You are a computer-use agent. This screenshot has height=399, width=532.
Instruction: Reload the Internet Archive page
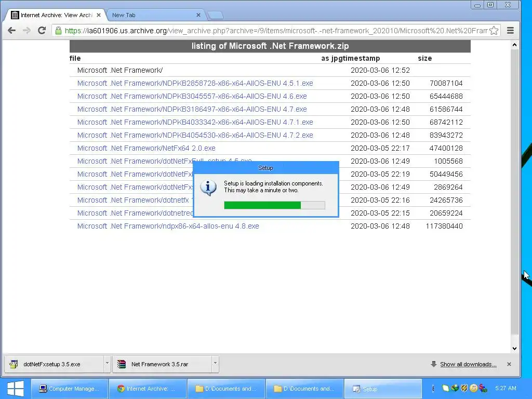click(x=42, y=31)
